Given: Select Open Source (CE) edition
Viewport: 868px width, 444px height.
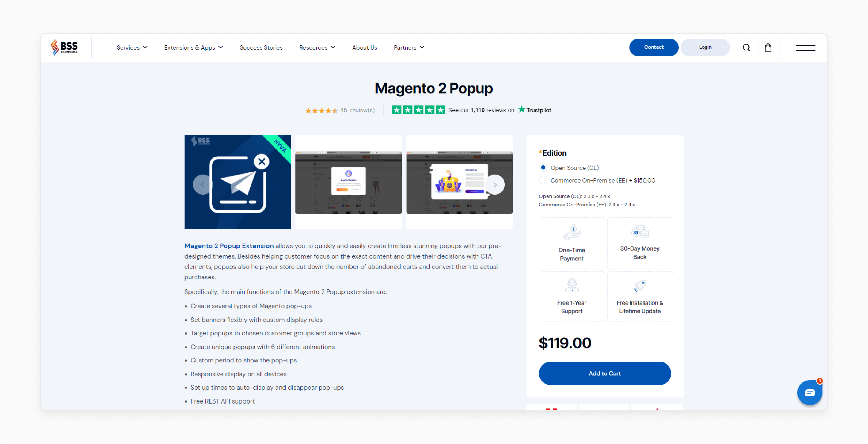Looking at the screenshot, I should pos(543,168).
